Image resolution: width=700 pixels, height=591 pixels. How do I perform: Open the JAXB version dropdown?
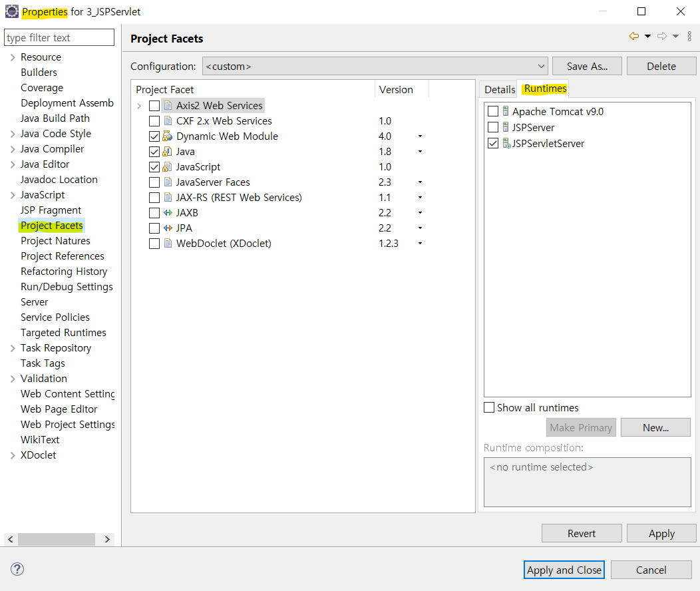point(420,212)
